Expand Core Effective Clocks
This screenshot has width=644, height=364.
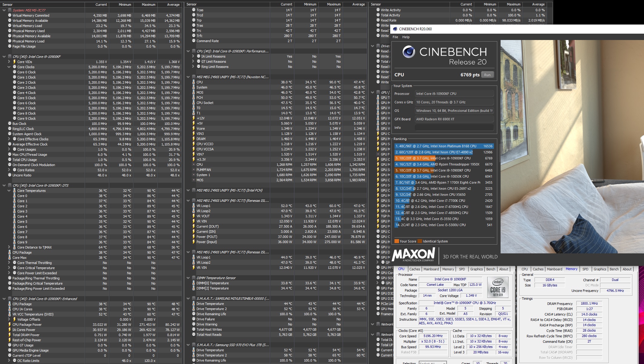coord(9,139)
